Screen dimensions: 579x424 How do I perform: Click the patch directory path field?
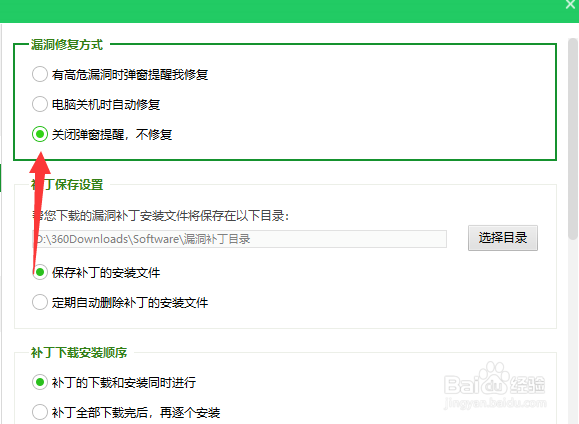[239, 239]
